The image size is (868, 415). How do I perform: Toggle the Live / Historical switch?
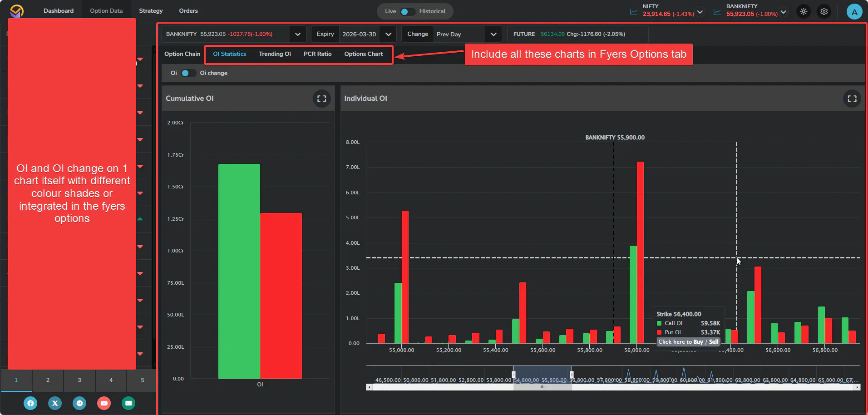point(407,11)
